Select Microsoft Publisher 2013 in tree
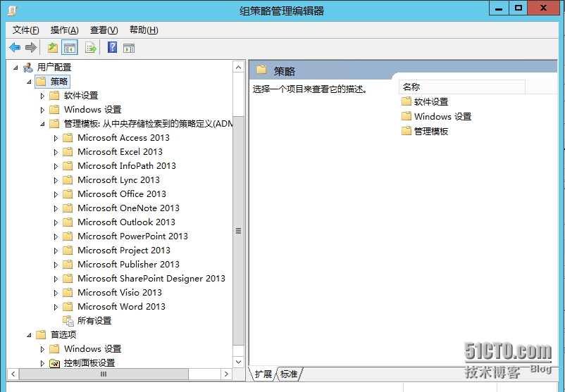Image resolution: width=565 pixels, height=392 pixels. coord(128,264)
